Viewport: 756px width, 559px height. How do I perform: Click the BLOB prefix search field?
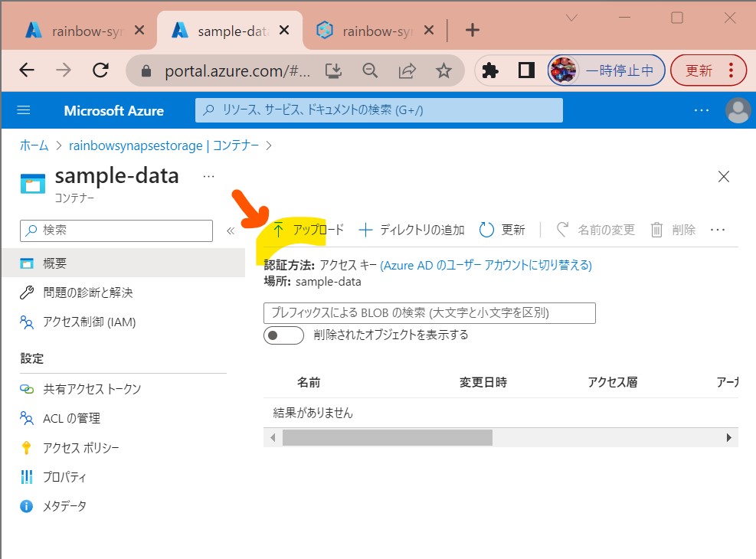430,313
